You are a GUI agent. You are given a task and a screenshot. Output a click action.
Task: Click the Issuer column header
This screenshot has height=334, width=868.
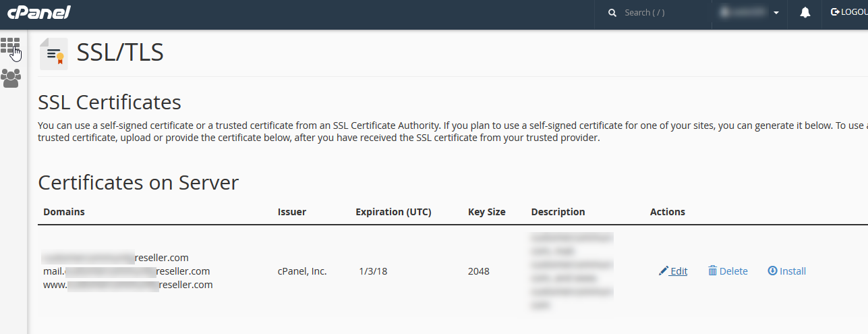(x=292, y=212)
